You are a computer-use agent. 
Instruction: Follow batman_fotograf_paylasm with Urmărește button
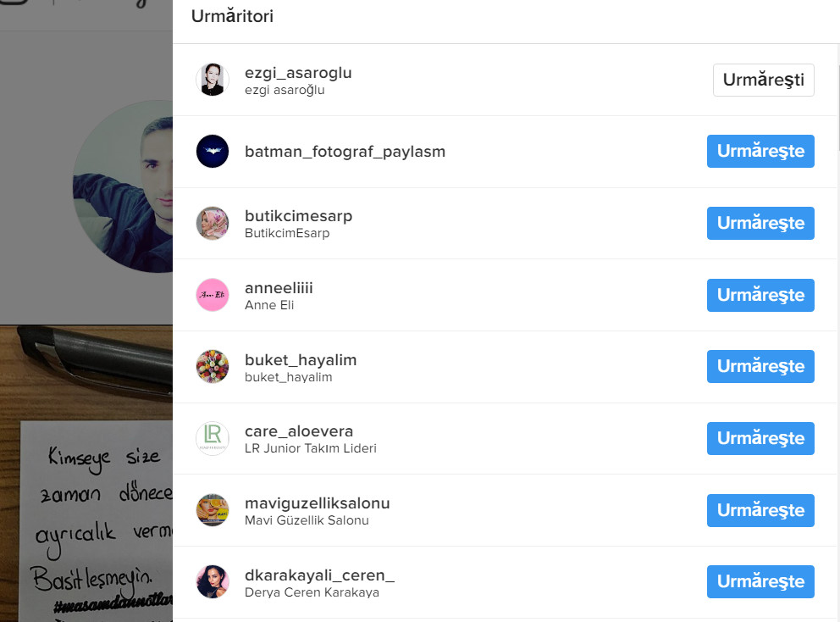tap(760, 151)
